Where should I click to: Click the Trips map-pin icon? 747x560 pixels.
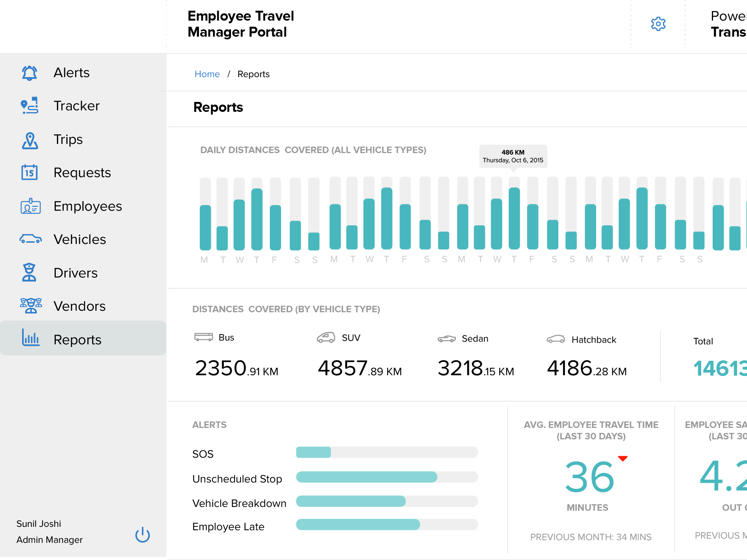29,139
